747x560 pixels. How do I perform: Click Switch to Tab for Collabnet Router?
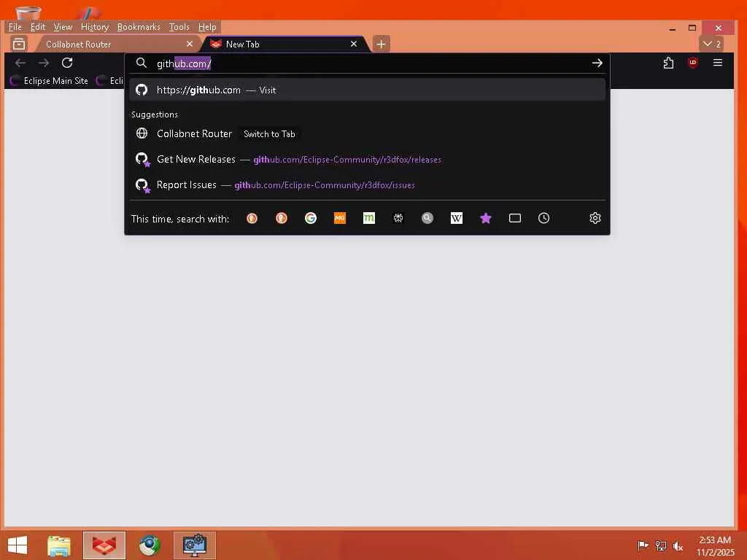(x=269, y=134)
